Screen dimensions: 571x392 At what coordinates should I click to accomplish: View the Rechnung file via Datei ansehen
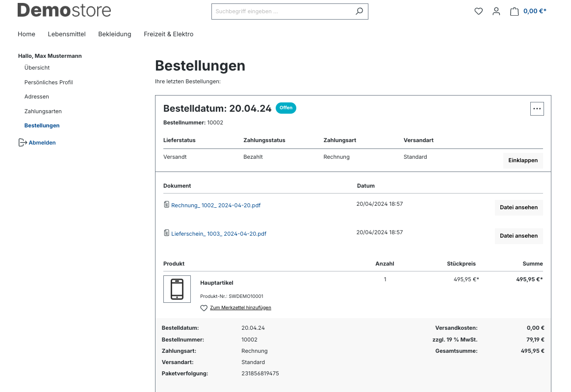click(519, 207)
